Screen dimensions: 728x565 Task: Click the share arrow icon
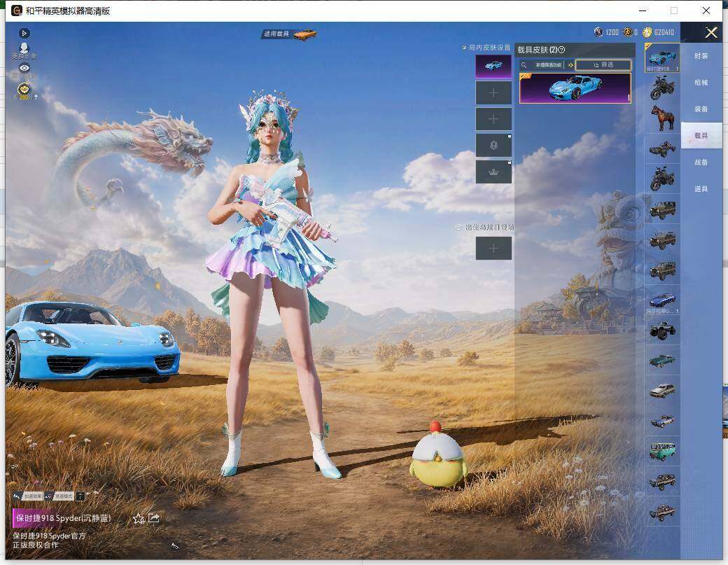point(154,517)
